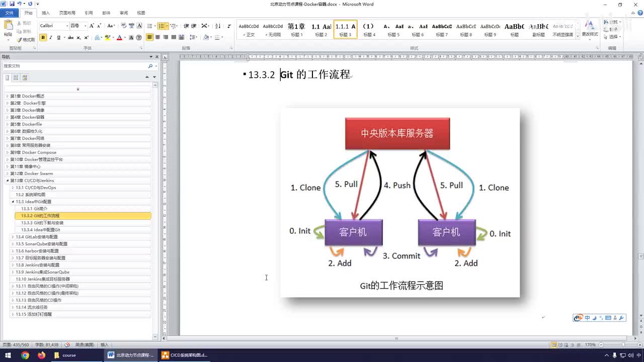Click the Text Highlight Color button
This screenshot has width=644, height=362.
109,37
